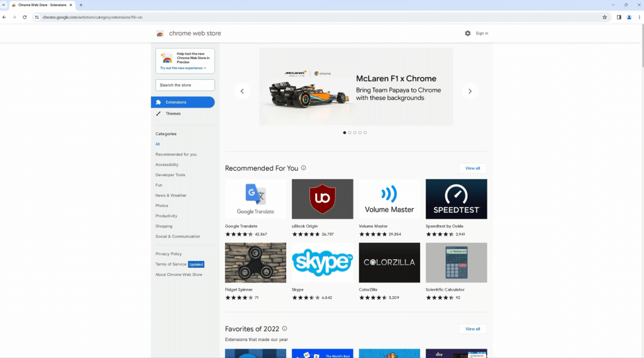Click Sign in
Viewport: 644px width, 358px height.
point(482,33)
